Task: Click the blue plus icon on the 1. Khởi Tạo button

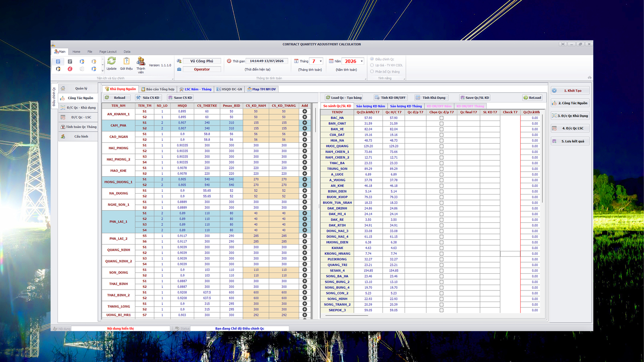Action: 554,90
